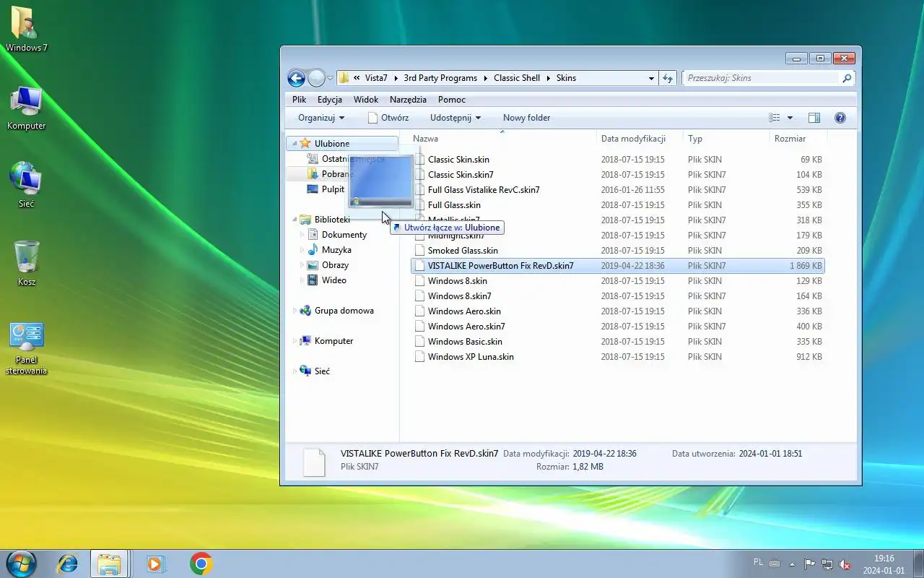Open Panel sterowania desktop icon
The width and height of the screenshot is (924, 578).
pos(27,349)
